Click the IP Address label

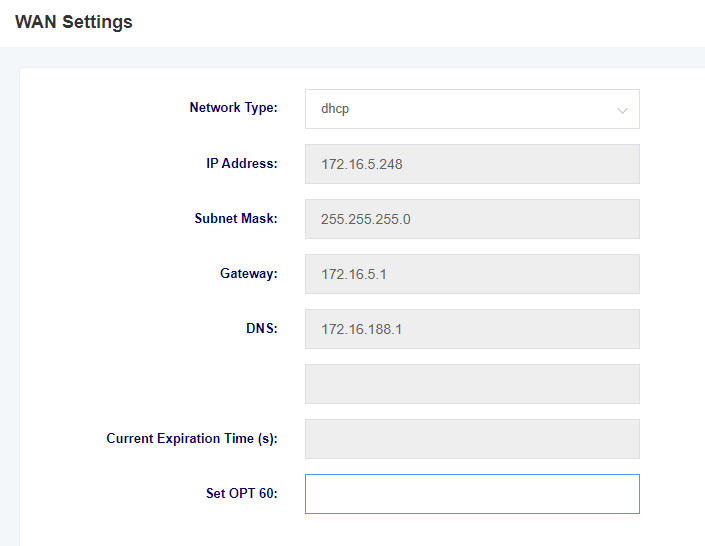(x=242, y=163)
